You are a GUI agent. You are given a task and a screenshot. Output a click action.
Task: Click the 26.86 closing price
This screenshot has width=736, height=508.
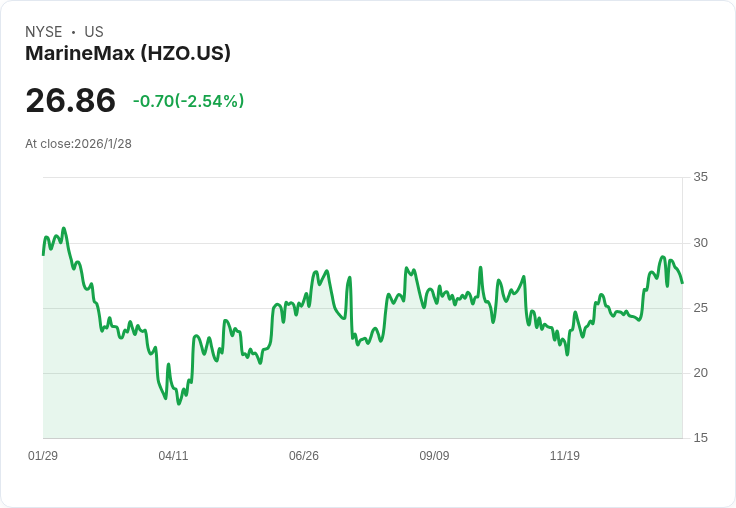point(71,101)
